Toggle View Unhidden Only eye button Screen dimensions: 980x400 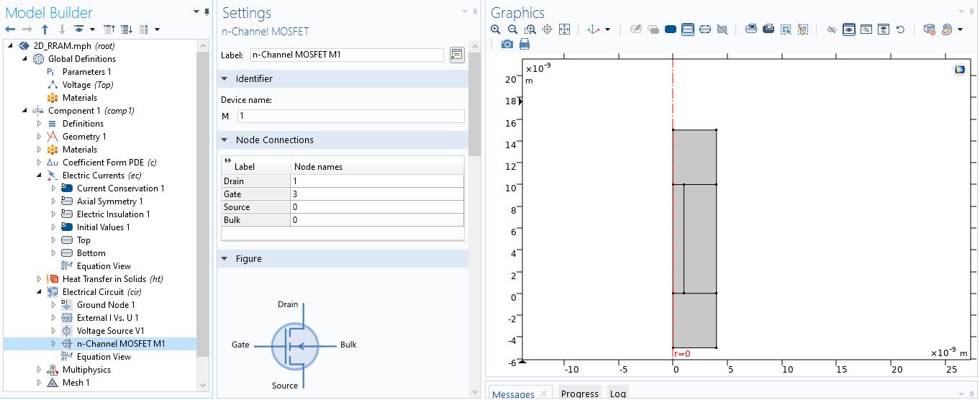[x=848, y=29]
